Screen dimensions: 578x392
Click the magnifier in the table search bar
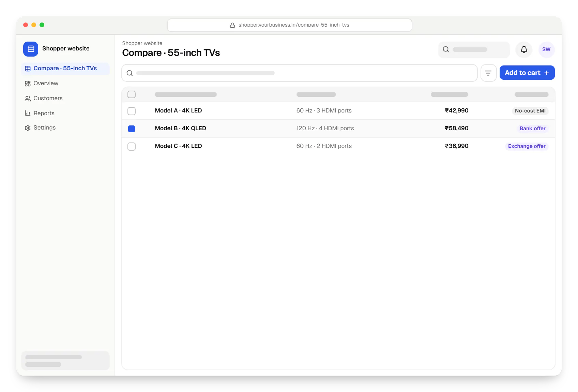point(130,73)
